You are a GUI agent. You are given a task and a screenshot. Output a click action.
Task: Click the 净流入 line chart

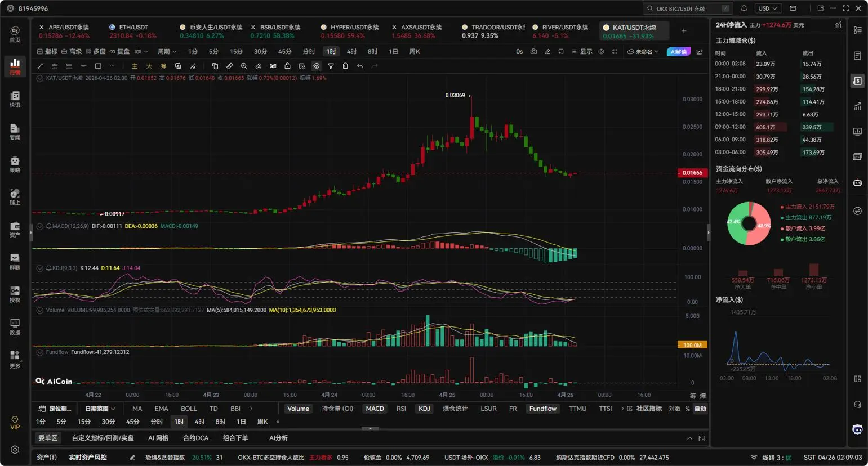[778, 349]
